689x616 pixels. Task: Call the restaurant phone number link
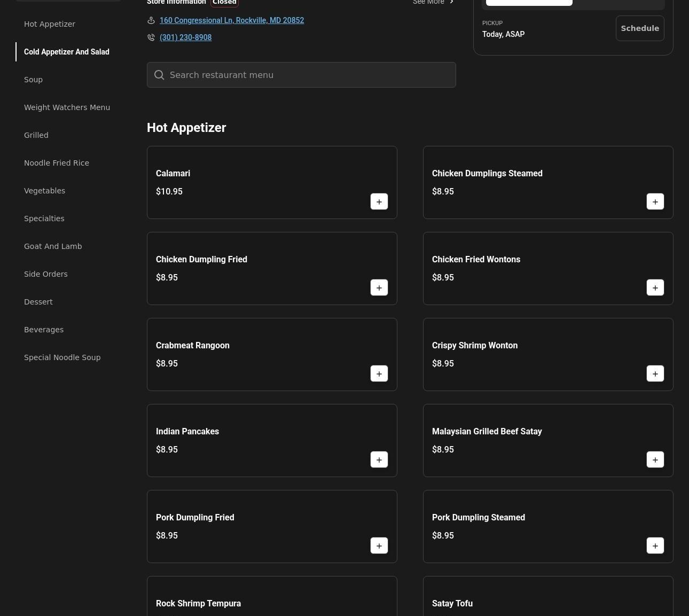coord(185,37)
